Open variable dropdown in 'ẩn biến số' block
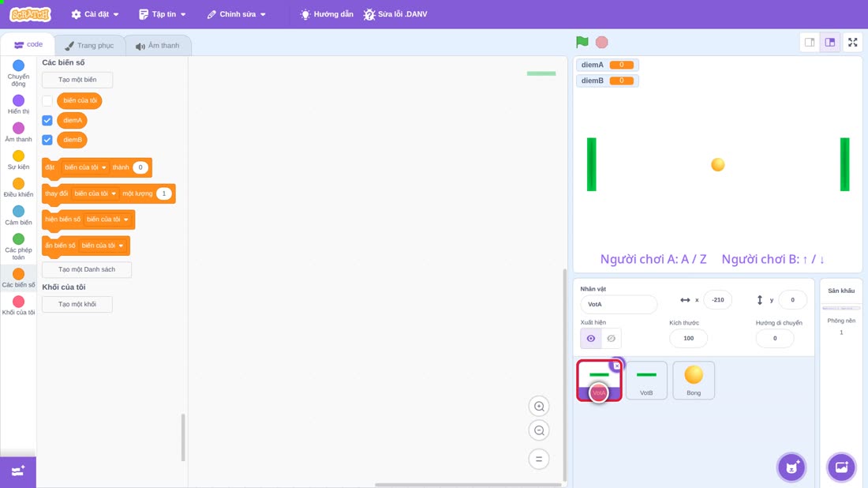 [x=103, y=246]
